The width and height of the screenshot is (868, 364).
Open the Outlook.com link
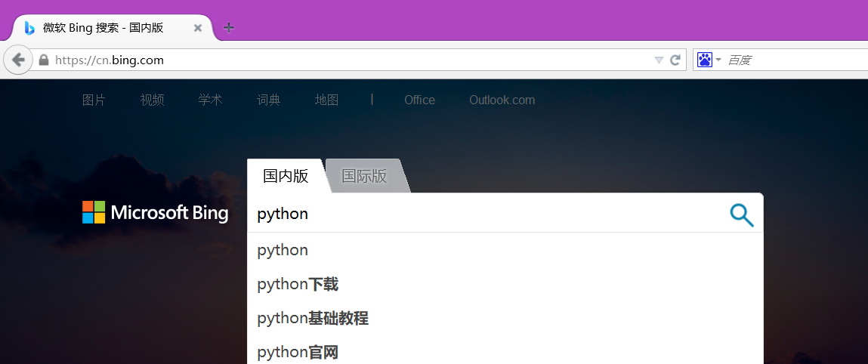pos(502,100)
